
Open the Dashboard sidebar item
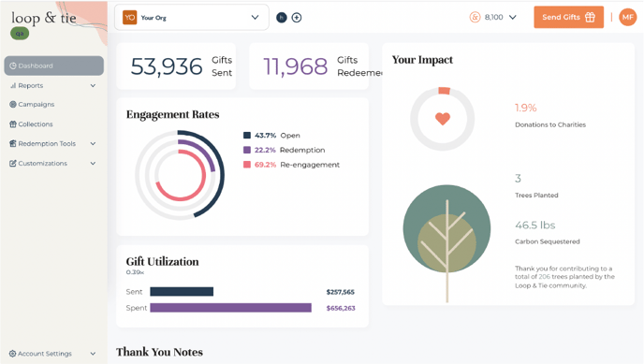pyautogui.click(x=53, y=66)
